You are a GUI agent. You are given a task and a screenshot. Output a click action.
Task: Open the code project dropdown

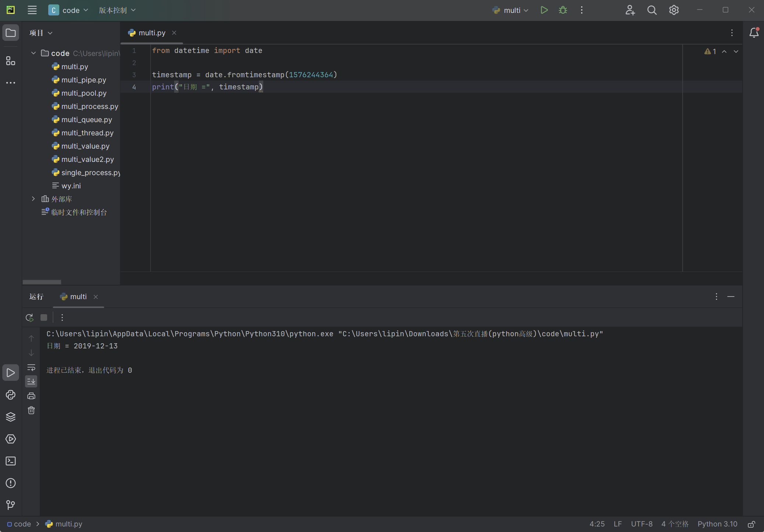click(68, 10)
